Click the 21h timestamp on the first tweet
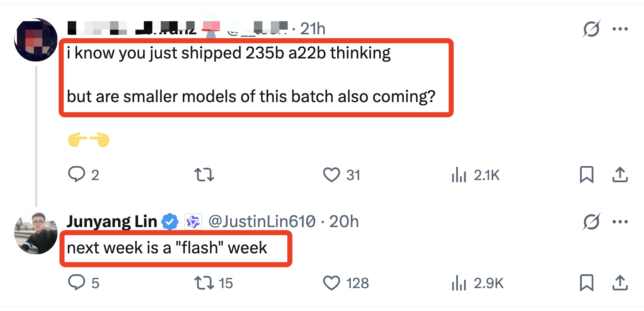644x311 pixels. point(312,29)
